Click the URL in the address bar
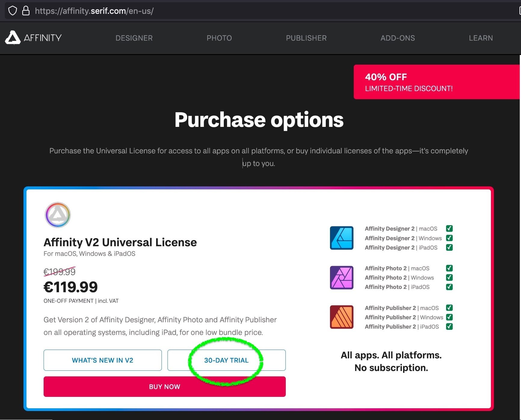 pyautogui.click(x=94, y=11)
